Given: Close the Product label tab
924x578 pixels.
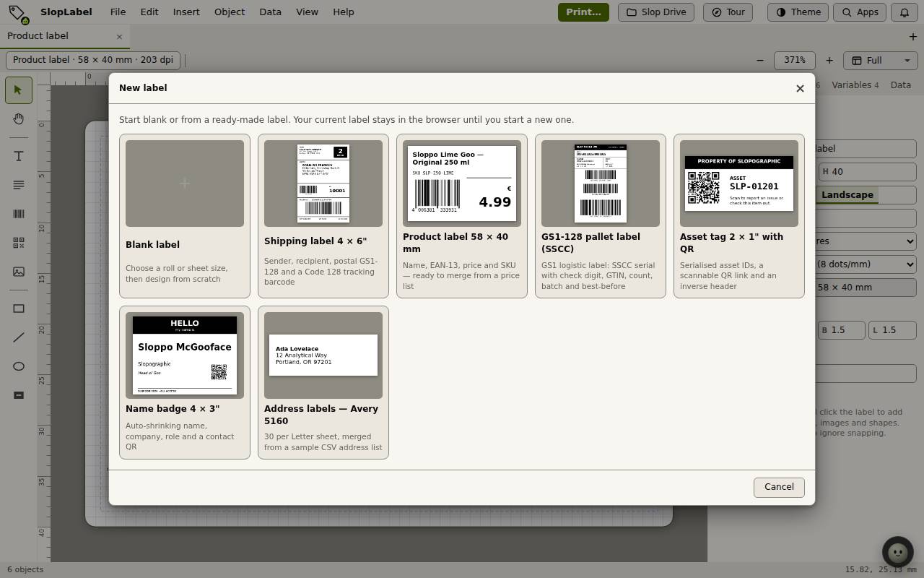Looking at the screenshot, I should 119,36.
